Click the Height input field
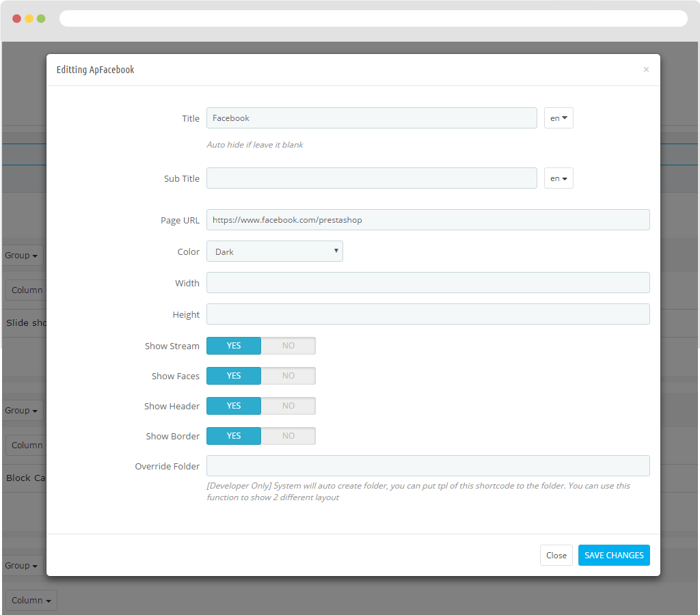The height and width of the screenshot is (615, 700). [428, 314]
